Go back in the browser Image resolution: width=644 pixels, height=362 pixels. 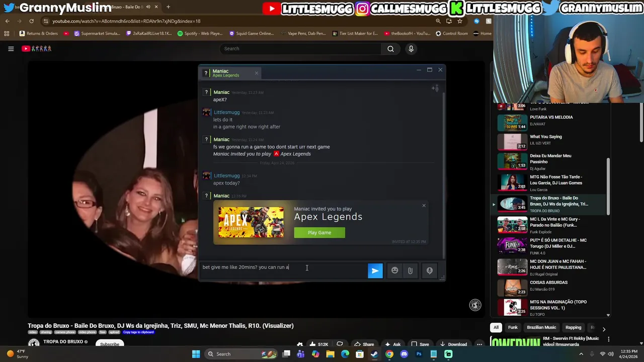[7, 21]
